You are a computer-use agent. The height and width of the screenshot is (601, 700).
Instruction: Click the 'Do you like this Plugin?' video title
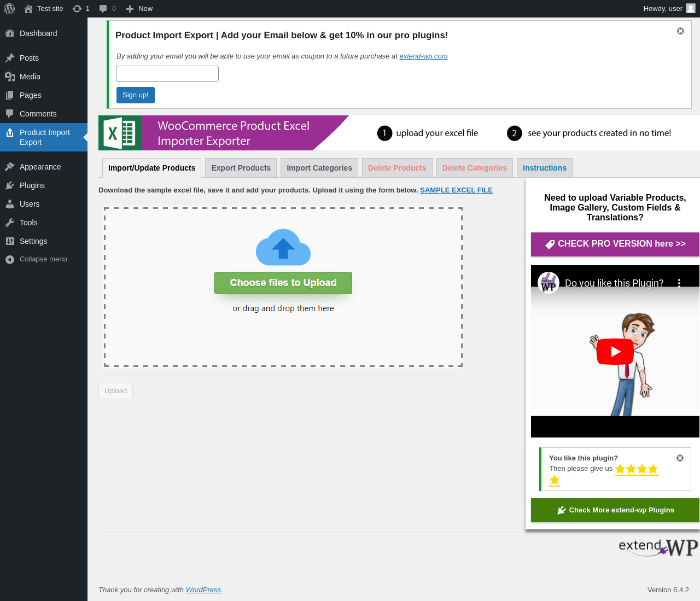[614, 283]
